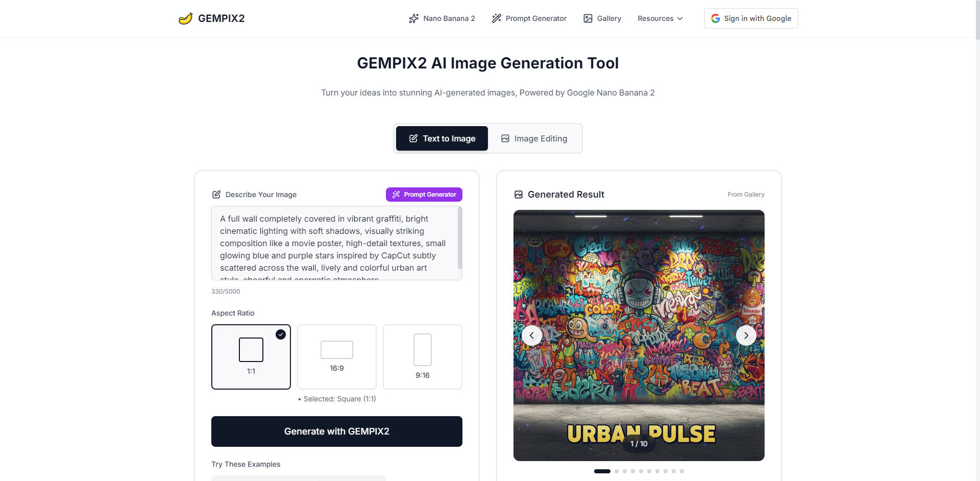Click the Prompt Generator wand icon in navbar

(496, 18)
